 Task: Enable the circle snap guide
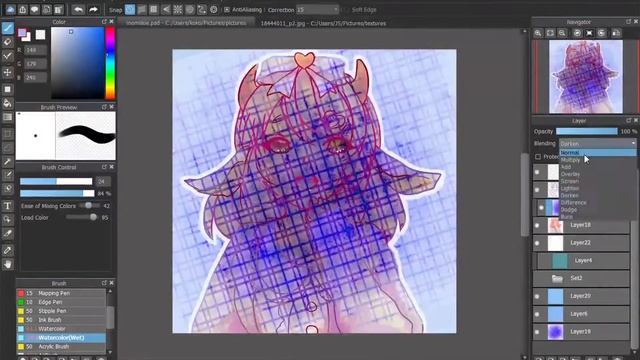tap(190, 9)
